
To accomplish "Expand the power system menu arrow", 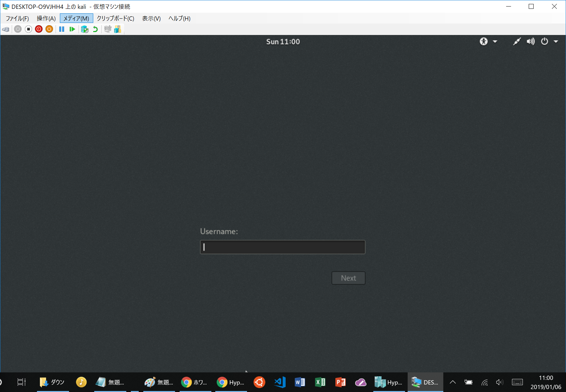I will 556,42.
